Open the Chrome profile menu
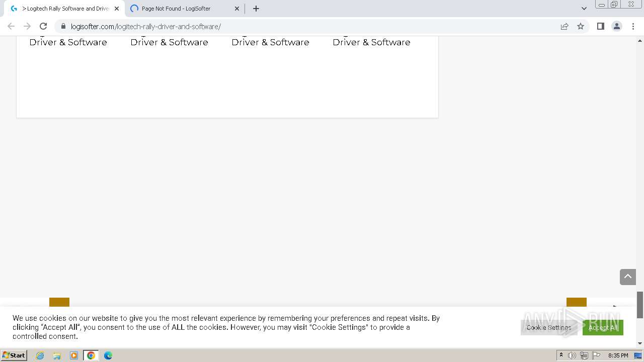 (x=616, y=26)
